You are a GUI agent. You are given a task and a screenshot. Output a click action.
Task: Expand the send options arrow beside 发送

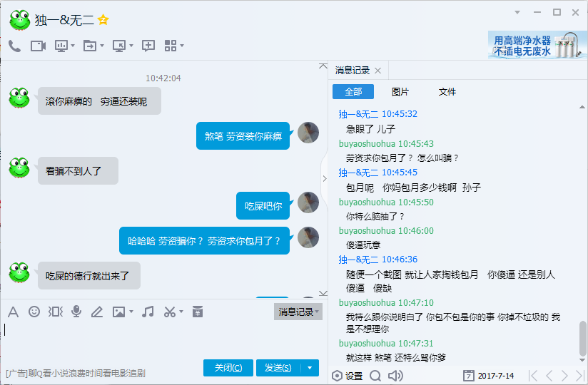click(310, 368)
